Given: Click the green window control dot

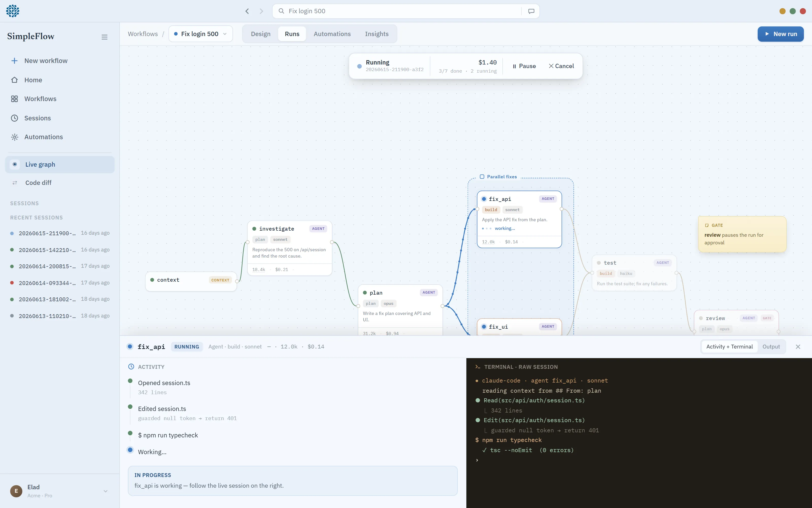Looking at the screenshot, I should point(792,11).
